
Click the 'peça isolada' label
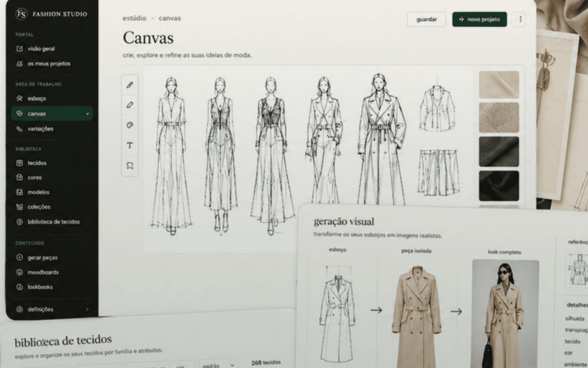(416, 251)
